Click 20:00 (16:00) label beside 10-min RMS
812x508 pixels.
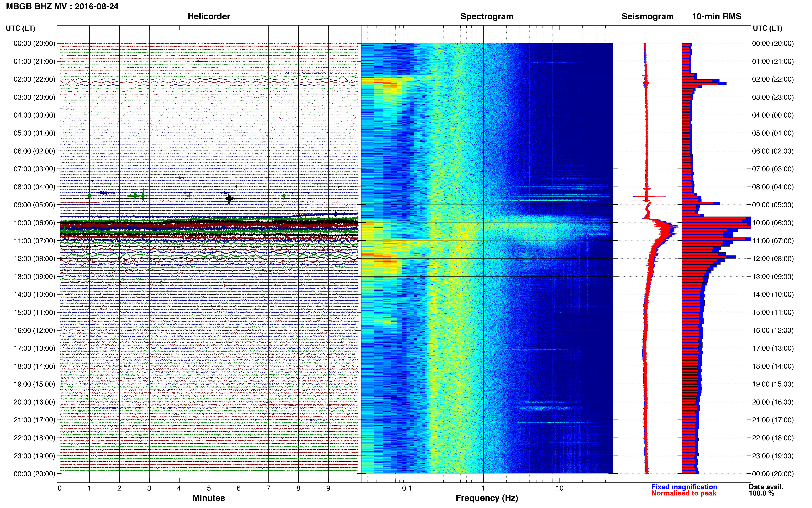(773, 402)
